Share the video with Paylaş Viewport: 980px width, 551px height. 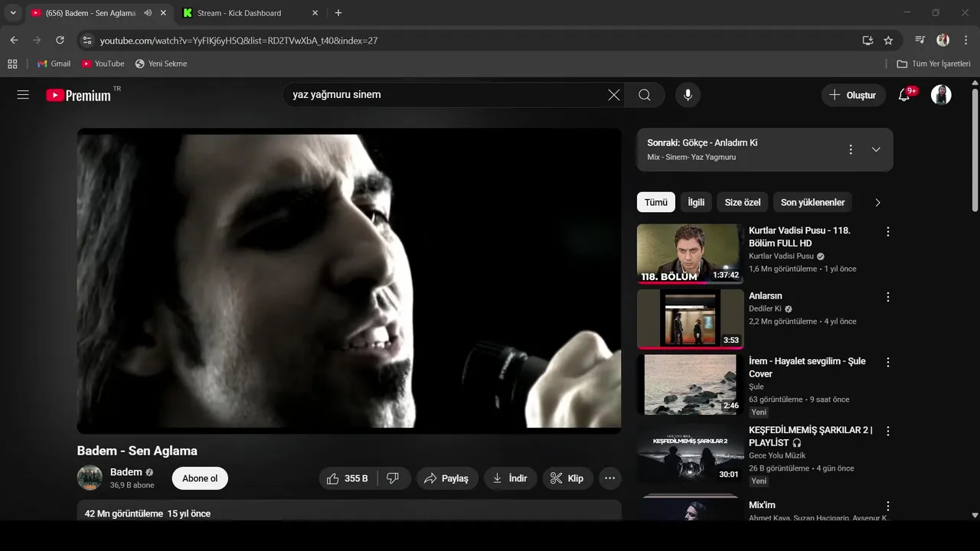click(447, 478)
